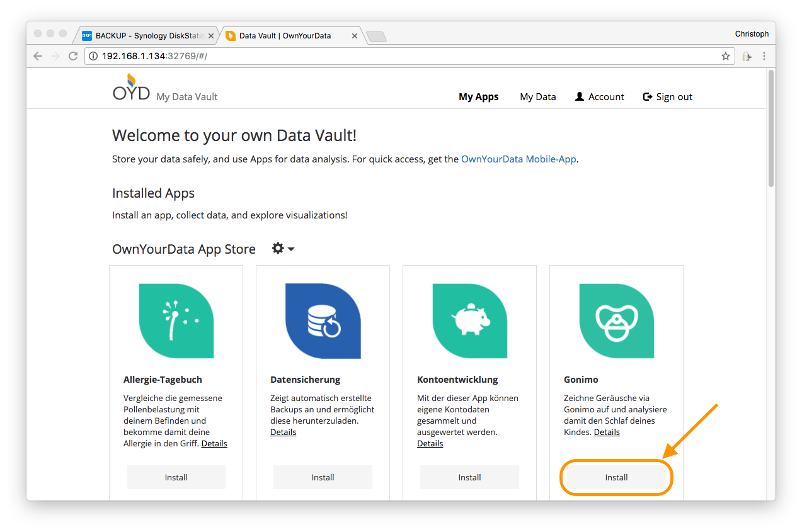Open the OwnYourData Mobile-App link

point(518,159)
